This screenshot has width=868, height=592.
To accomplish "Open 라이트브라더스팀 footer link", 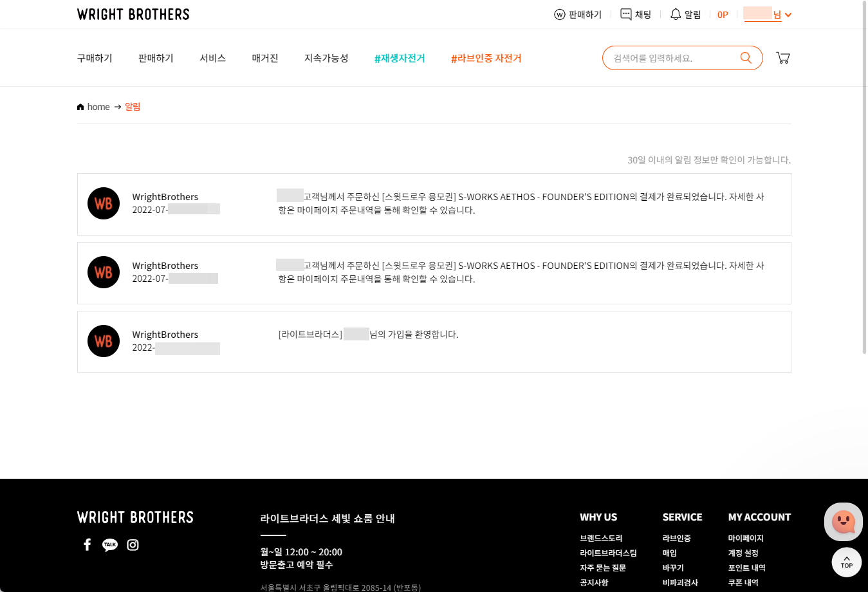I will pyautogui.click(x=608, y=553).
